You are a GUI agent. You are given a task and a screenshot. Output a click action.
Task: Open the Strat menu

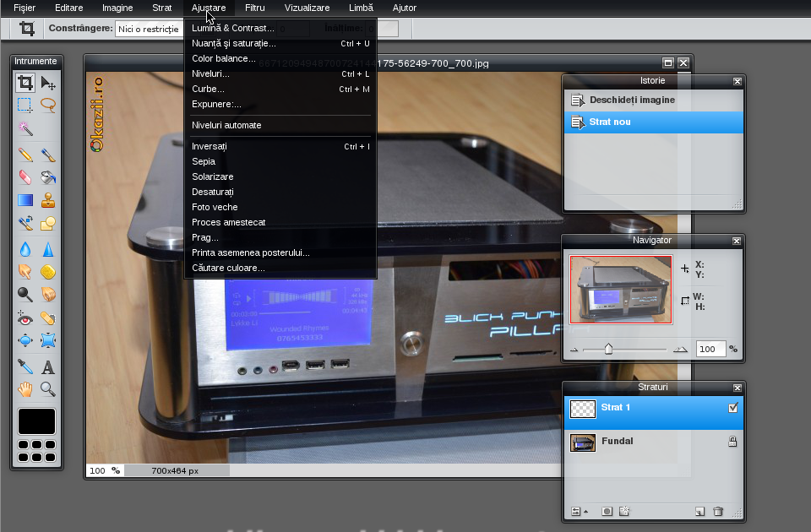click(x=162, y=8)
